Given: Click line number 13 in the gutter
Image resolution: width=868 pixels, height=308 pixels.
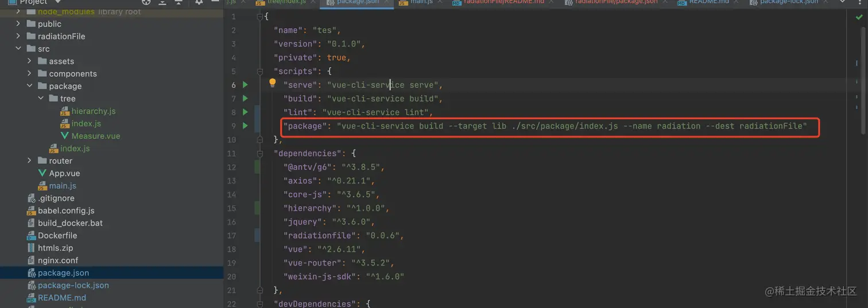Looking at the screenshot, I should (x=231, y=181).
